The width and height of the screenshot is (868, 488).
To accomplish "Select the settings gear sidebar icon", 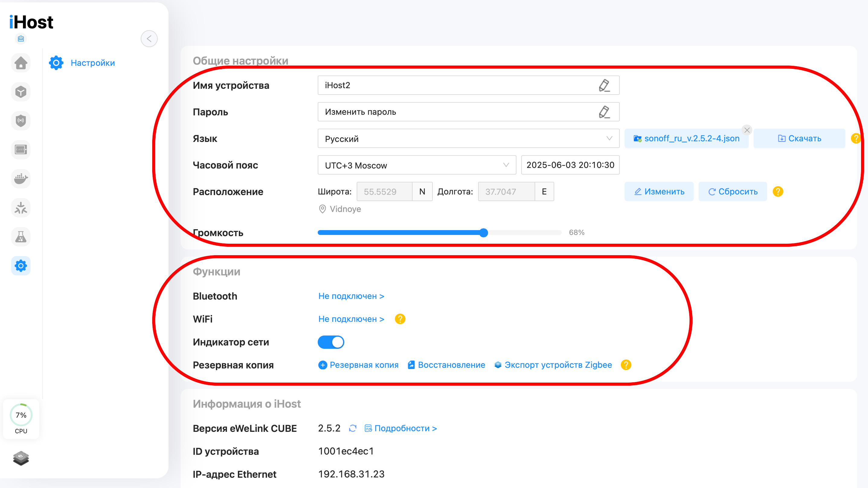I will click(21, 265).
